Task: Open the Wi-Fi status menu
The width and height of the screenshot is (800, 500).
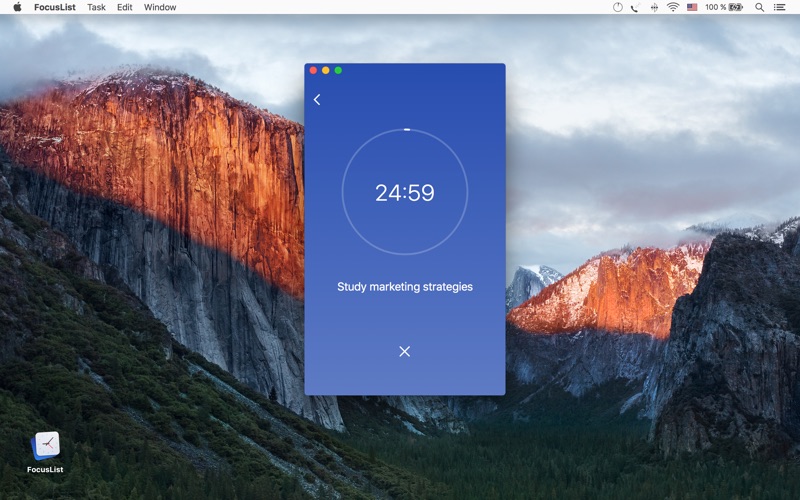Action: [673, 7]
